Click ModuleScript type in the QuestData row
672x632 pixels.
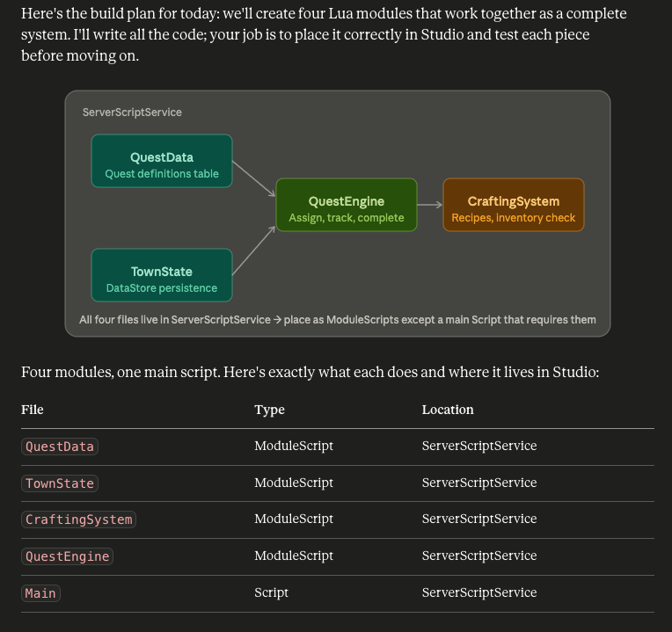tap(294, 446)
